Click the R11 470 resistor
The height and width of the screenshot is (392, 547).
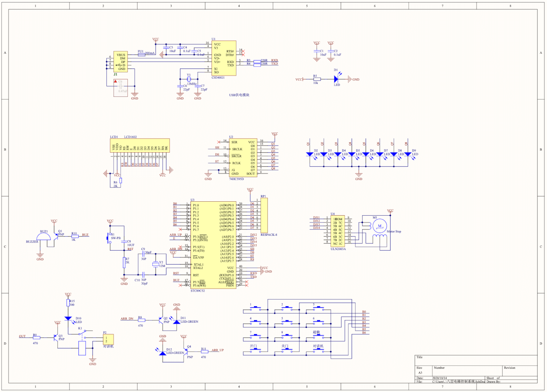click(204, 352)
